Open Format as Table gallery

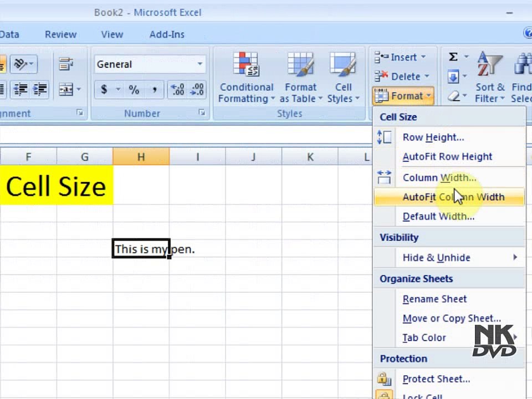pyautogui.click(x=300, y=78)
